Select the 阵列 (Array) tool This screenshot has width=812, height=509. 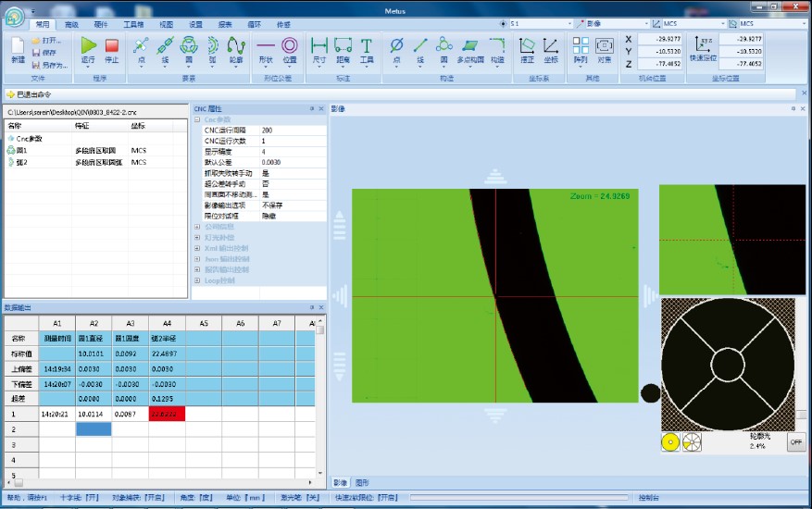[x=580, y=49]
